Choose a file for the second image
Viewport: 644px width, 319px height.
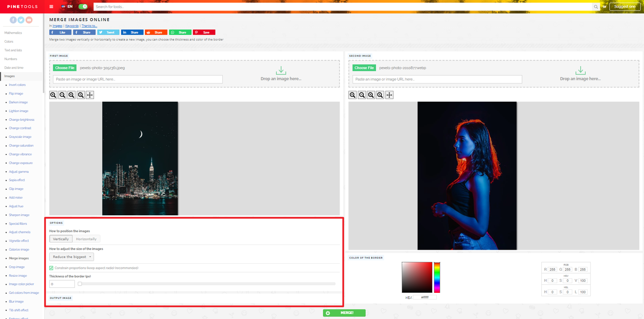tap(364, 67)
